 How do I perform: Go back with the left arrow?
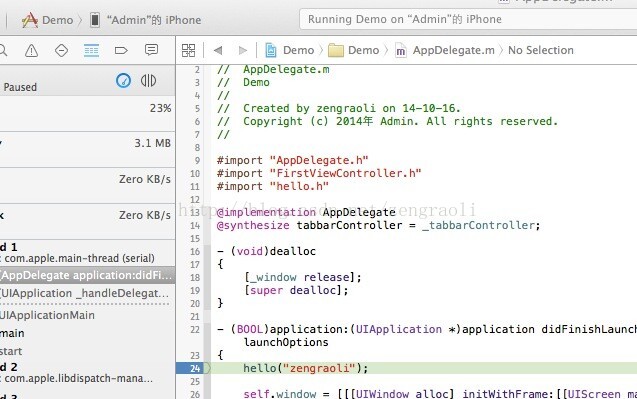tap(218, 50)
